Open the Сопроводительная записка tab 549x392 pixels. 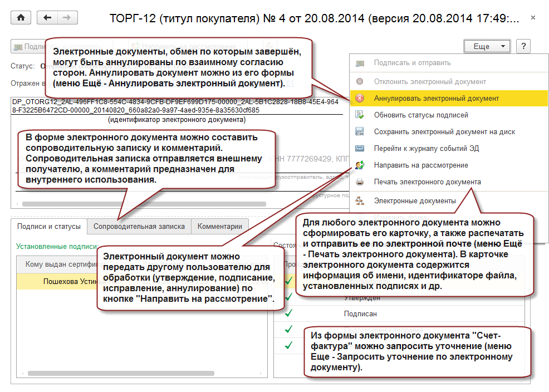click(139, 227)
